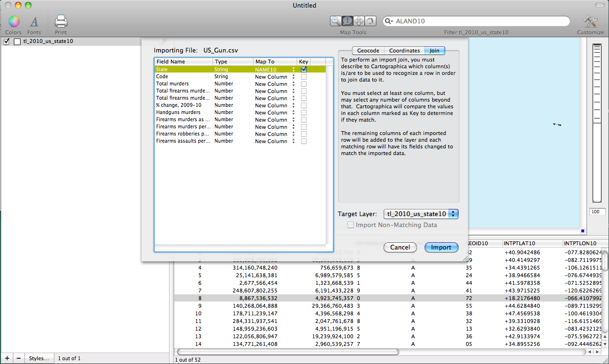
Task: Open the Fonts panel
Action: point(34,21)
